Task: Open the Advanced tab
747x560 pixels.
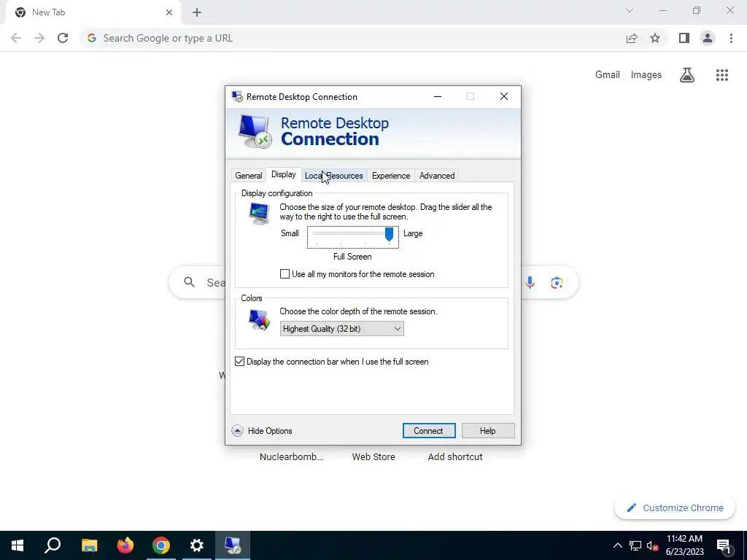Action: 437,176
